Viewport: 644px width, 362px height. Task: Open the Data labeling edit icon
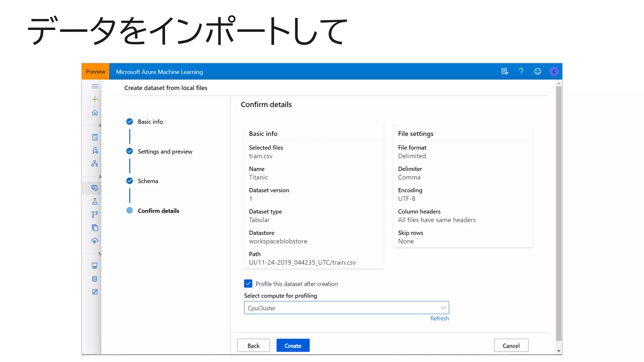(x=95, y=292)
